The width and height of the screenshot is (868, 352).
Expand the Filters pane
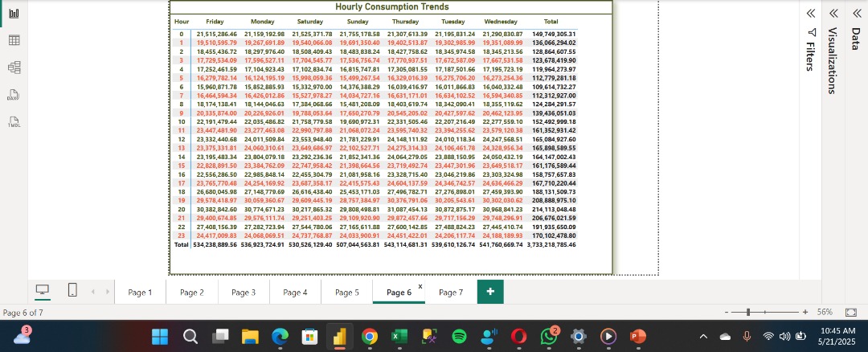[810, 14]
